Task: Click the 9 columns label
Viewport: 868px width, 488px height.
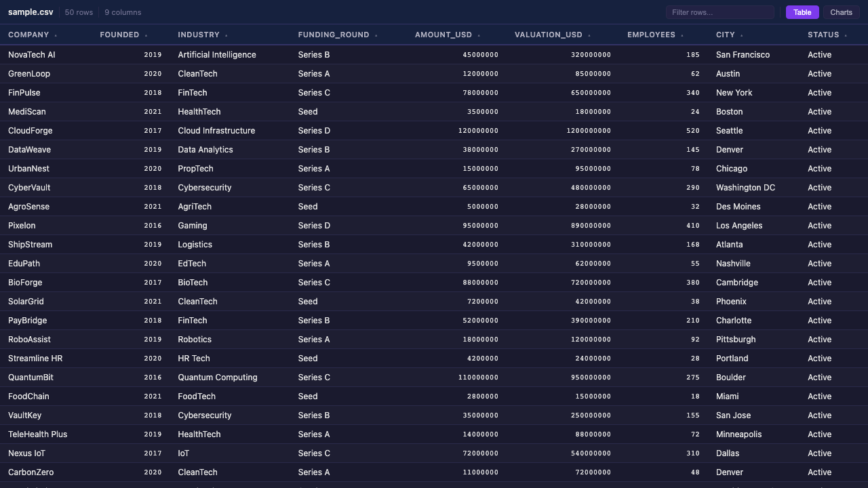Action: coord(123,12)
